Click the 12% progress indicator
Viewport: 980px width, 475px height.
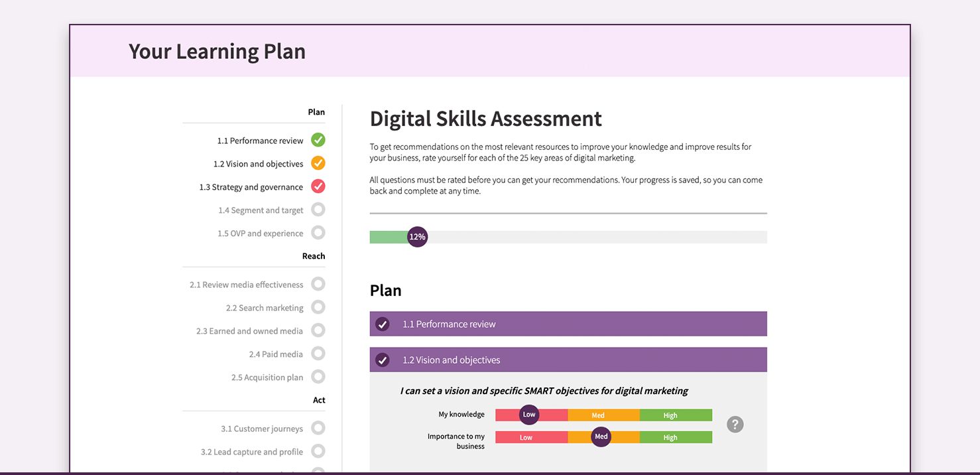tap(417, 236)
